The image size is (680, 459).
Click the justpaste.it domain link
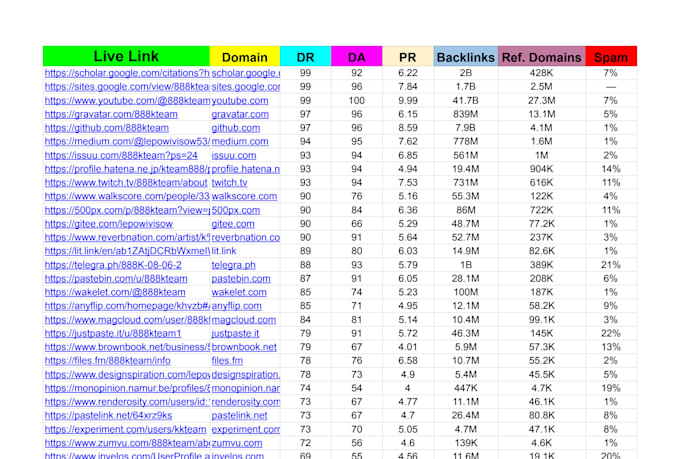pos(235,334)
